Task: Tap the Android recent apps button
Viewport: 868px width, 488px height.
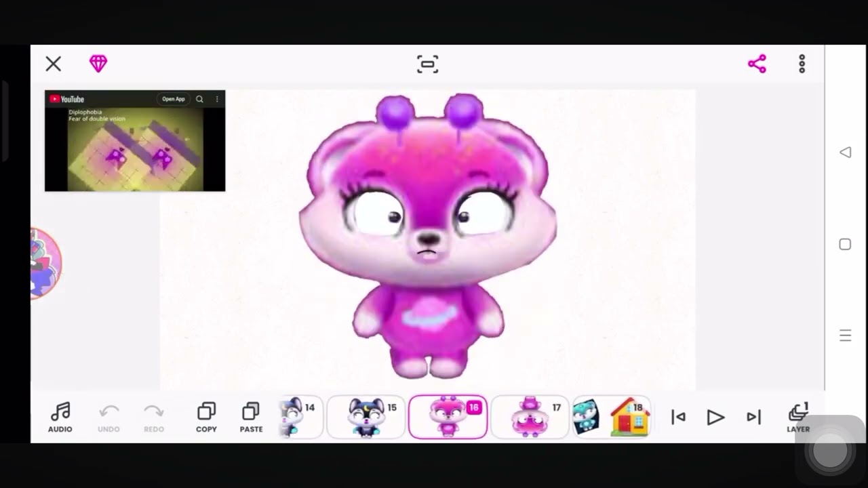Action: pyautogui.click(x=845, y=335)
